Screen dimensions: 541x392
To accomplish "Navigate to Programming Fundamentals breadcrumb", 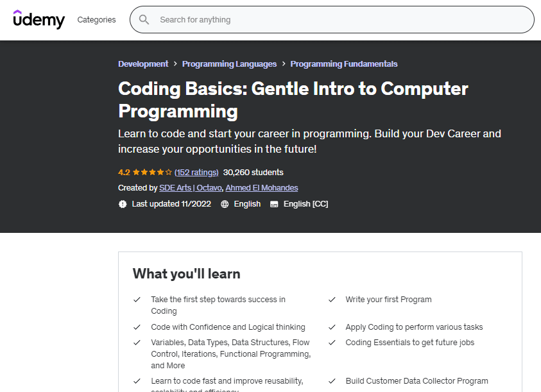I will pos(344,64).
